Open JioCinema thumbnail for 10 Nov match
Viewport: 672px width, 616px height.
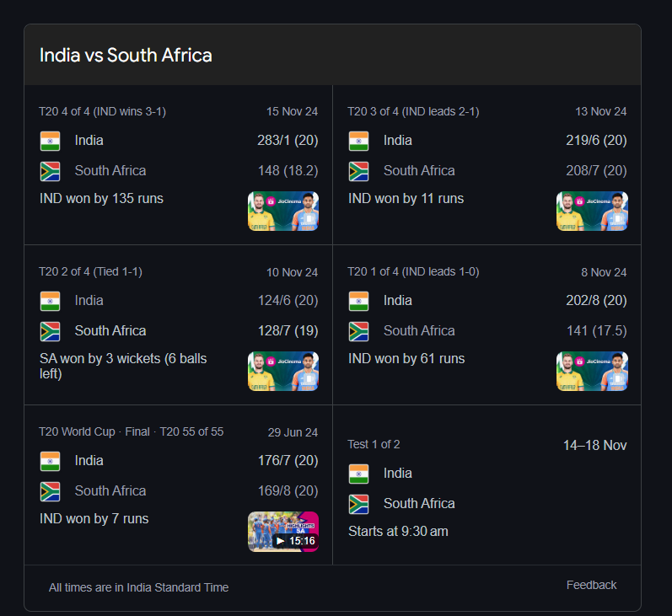coord(283,372)
